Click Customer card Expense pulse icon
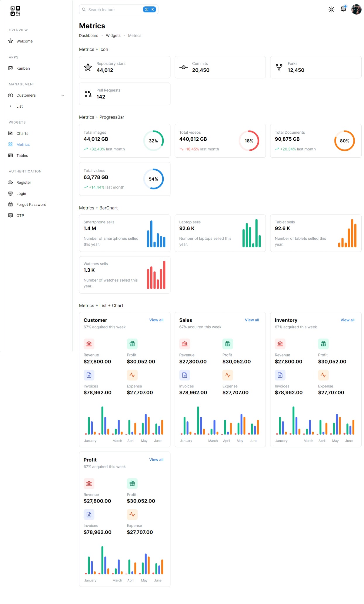The image size is (364, 604). 132,375
